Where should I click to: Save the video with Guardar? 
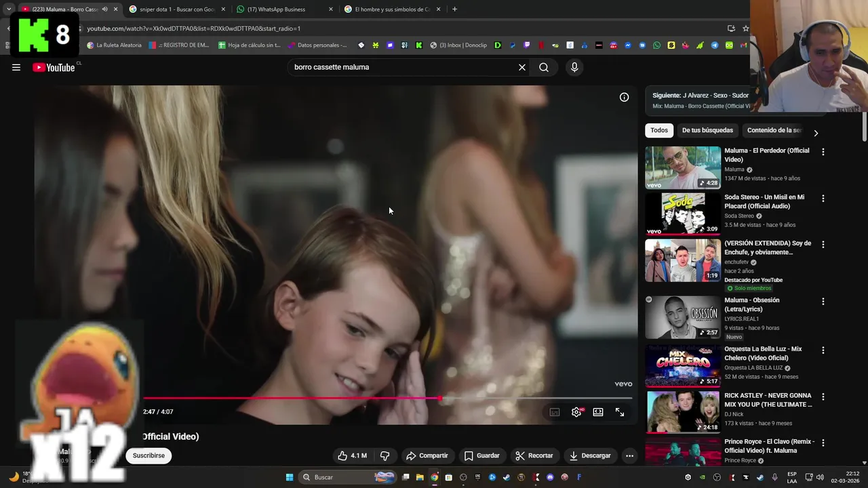pyautogui.click(x=481, y=455)
